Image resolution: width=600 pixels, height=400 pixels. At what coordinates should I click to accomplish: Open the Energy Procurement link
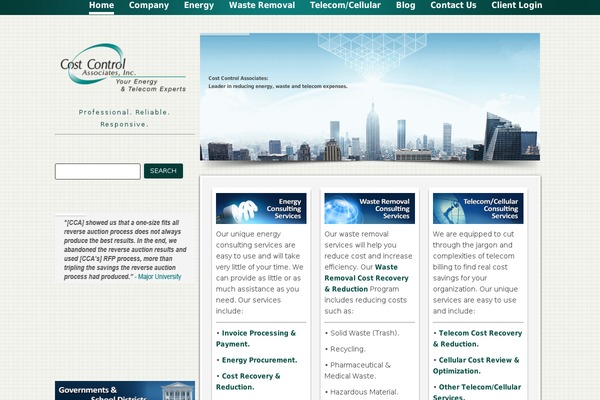click(x=259, y=360)
